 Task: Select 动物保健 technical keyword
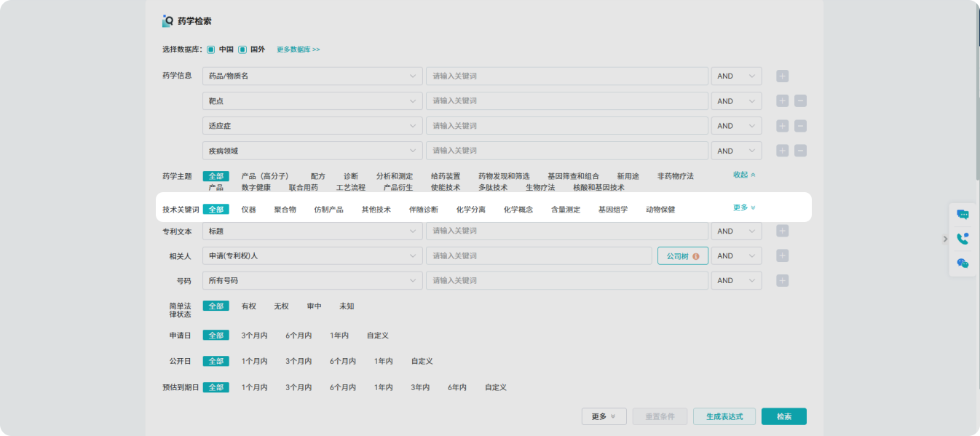[660, 209]
